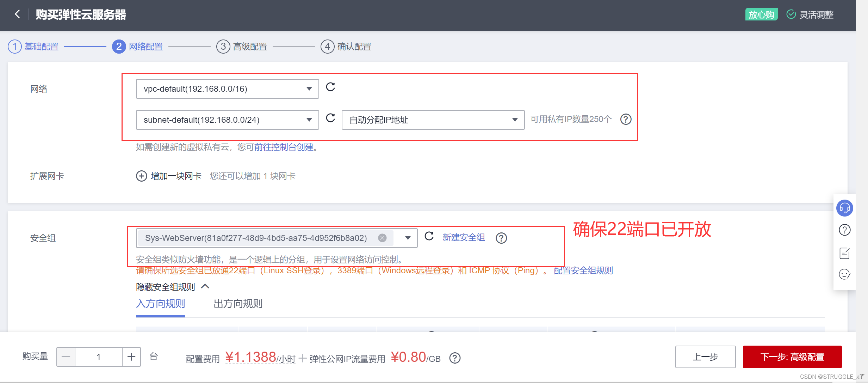The width and height of the screenshot is (868, 383).
Task: Click 下一步: 高级配置 button
Action: pyautogui.click(x=792, y=357)
